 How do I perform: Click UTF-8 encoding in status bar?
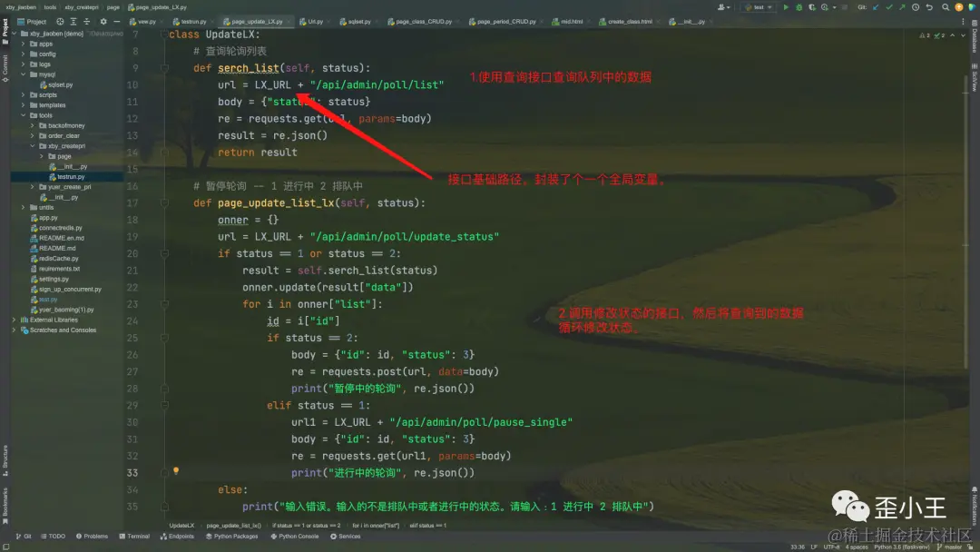pos(831,547)
